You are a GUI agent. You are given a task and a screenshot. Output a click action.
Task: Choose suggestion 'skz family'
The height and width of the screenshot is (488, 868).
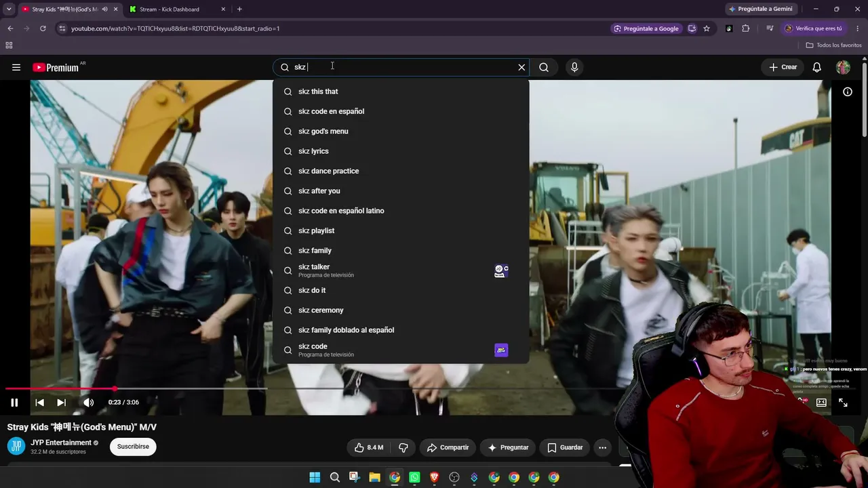[401, 251]
